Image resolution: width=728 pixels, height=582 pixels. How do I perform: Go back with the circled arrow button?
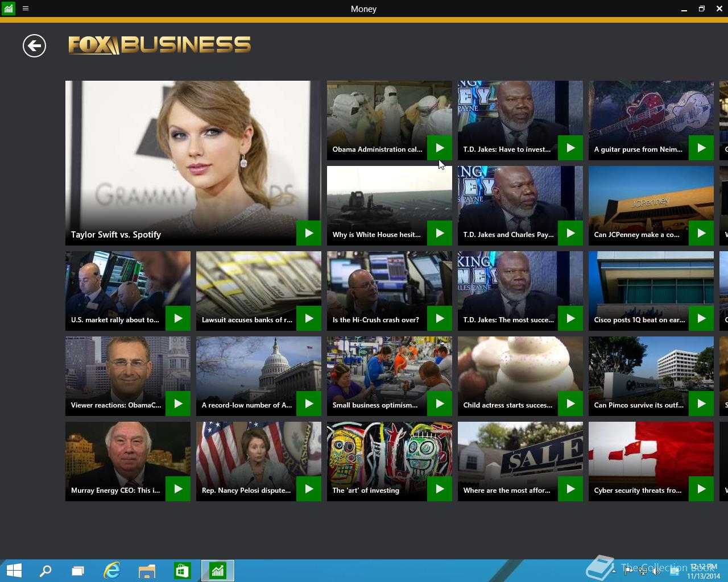pos(34,45)
